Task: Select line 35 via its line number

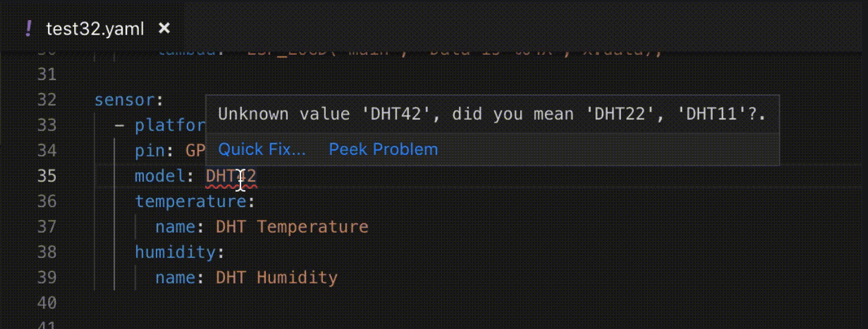Action: (x=46, y=176)
